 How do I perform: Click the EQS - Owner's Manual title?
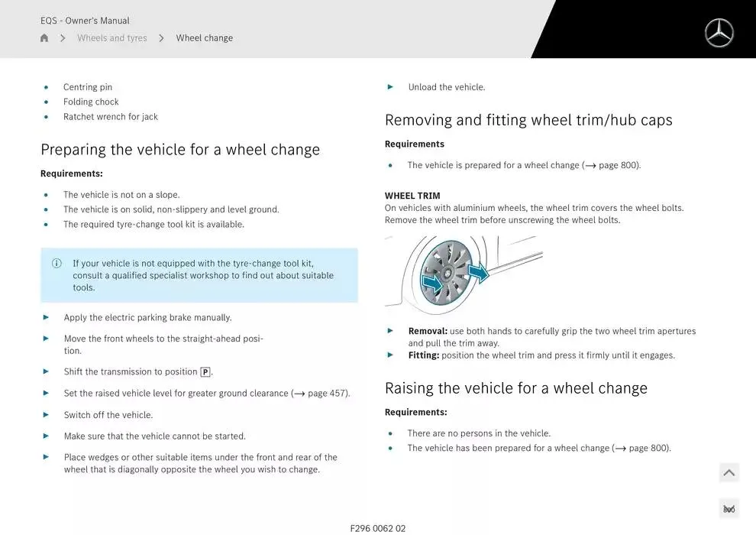pyautogui.click(x=85, y=21)
